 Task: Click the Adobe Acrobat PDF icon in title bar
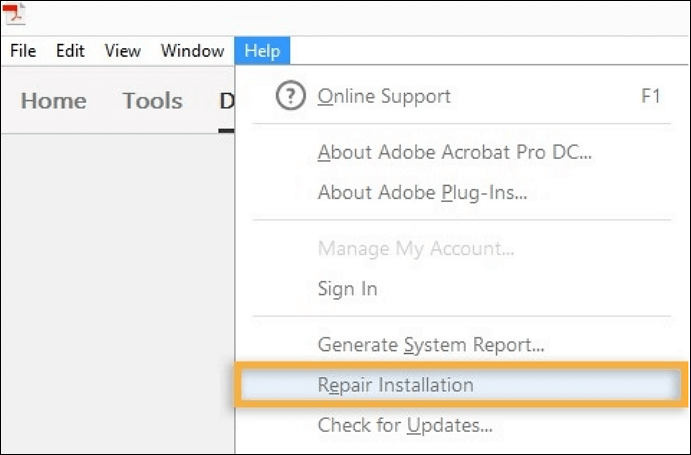coord(15,13)
